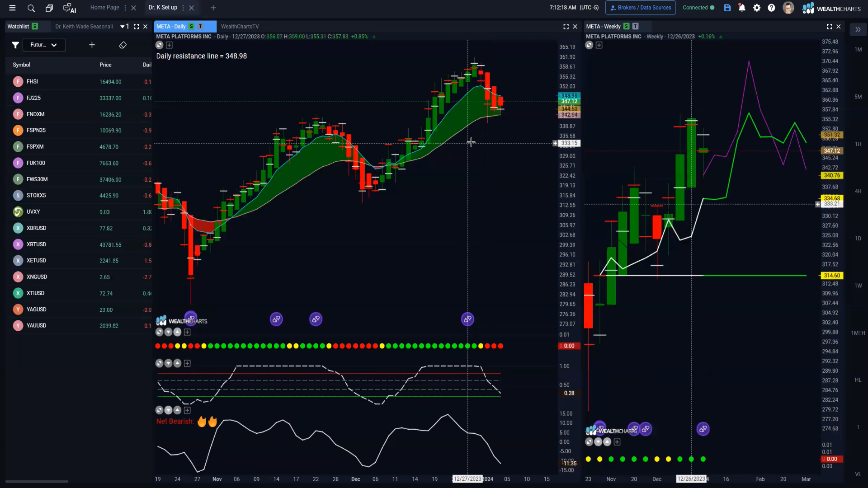Viewport: 868px width, 488px height.
Task: Click the yellow 314.60 price label
Action: coord(831,276)
